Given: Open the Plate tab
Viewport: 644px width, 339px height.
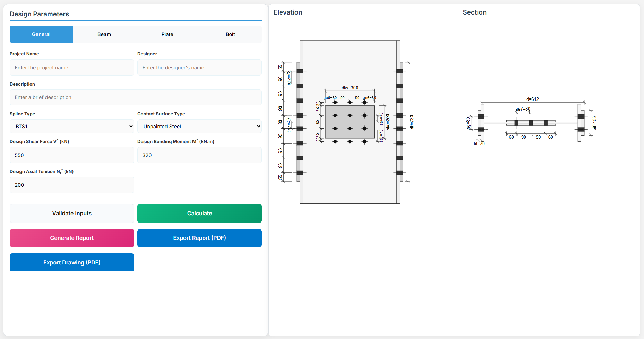Looking at the screenshot, I should pyautogui.click(x=167, y=34).
